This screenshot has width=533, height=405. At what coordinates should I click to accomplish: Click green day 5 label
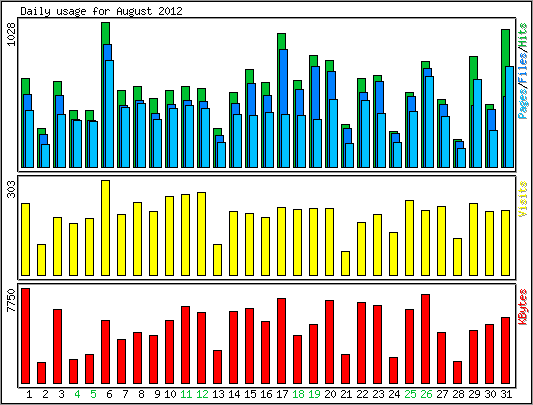coord(93,394)
